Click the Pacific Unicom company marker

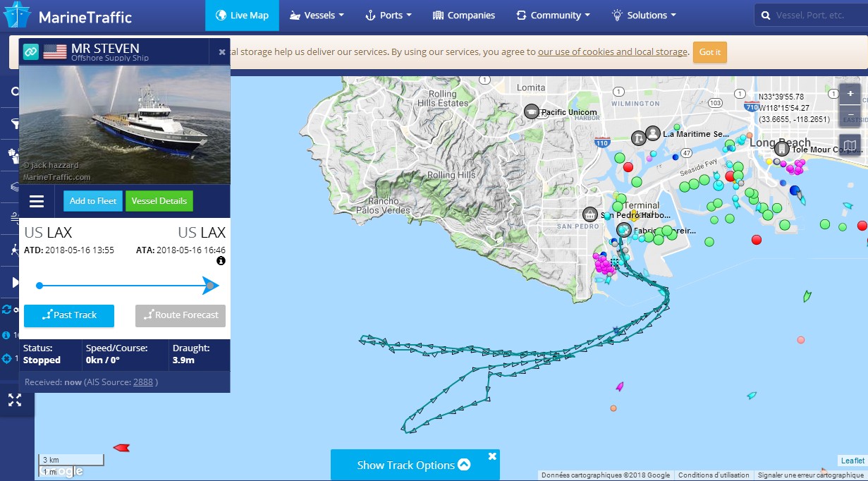pyautogui.click(x=532, y=111)
